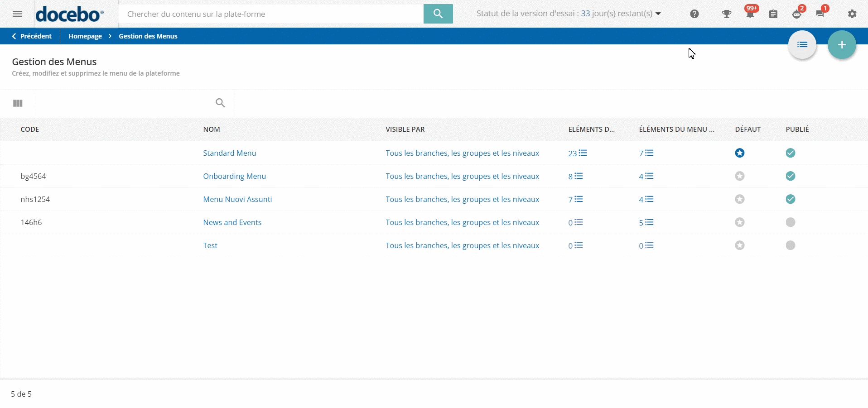
Task: Open the messages icon with badge 1
Action: (820, 13)
